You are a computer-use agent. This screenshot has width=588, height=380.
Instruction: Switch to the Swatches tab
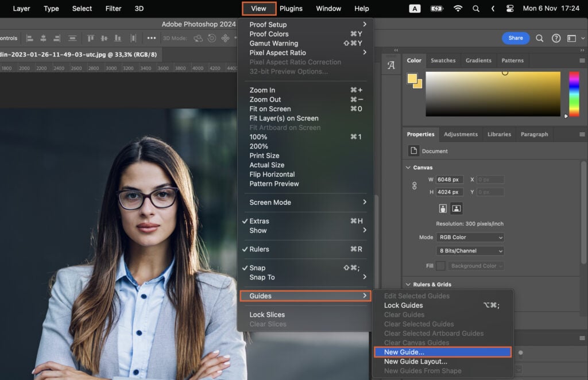pos(443,60)
